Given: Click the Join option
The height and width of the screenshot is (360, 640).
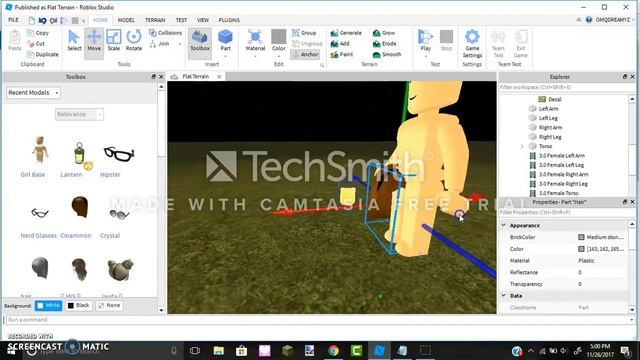Looking at the screenshot, I should click(160, 43).
